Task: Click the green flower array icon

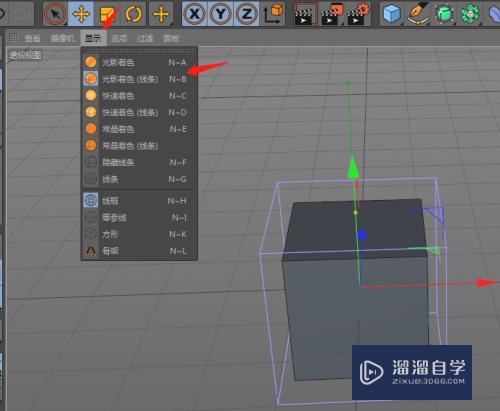Action: 470,14
